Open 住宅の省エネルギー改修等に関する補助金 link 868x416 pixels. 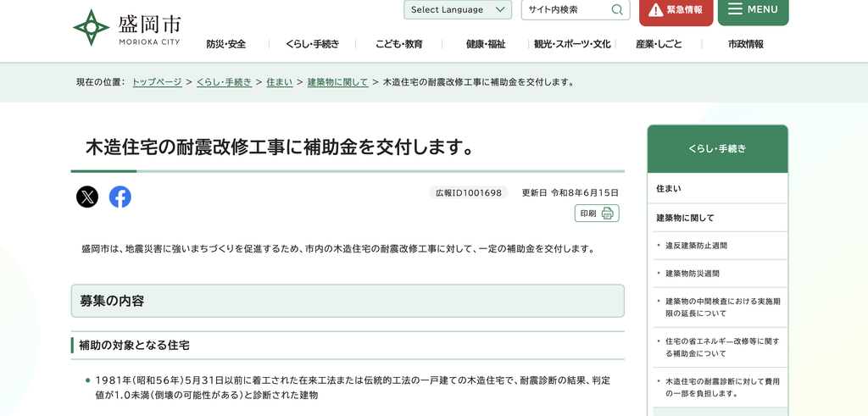point(722,347)
